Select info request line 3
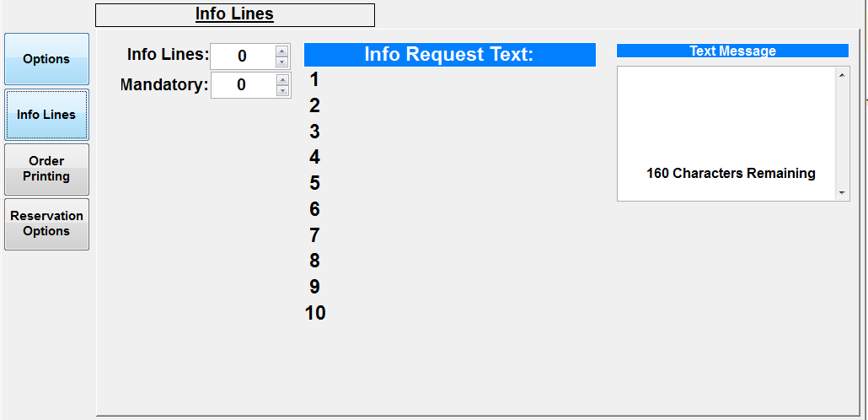Screen dimensions: 868x420 click(314, 132)
